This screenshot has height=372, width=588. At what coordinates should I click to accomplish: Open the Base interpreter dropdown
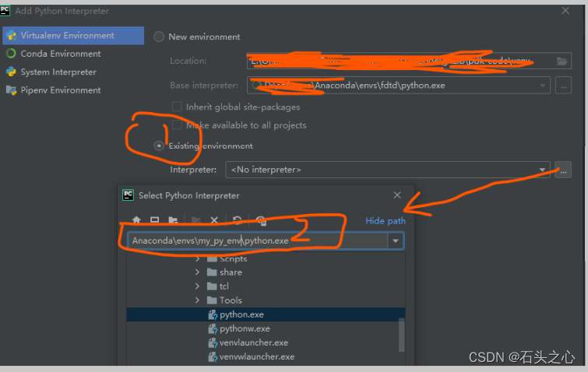coord(543,86)
